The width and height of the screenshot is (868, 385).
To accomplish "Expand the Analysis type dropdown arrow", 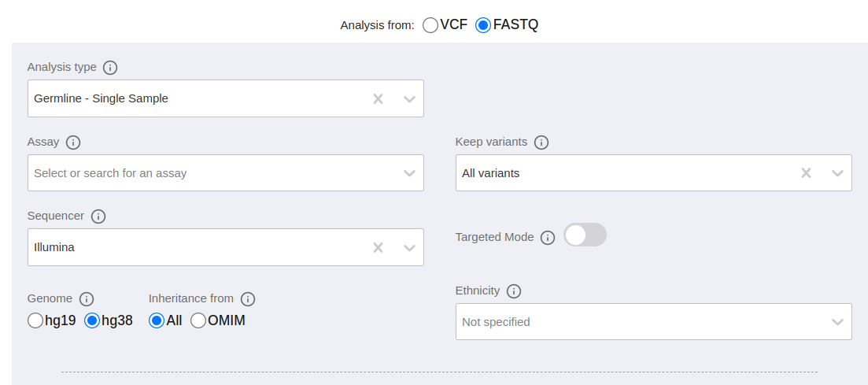I will click(410, 98).
